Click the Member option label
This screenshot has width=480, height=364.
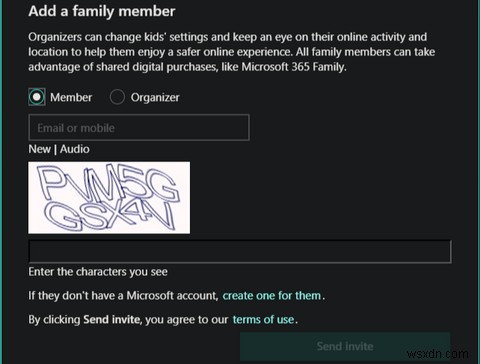click(x=71, y=97)
